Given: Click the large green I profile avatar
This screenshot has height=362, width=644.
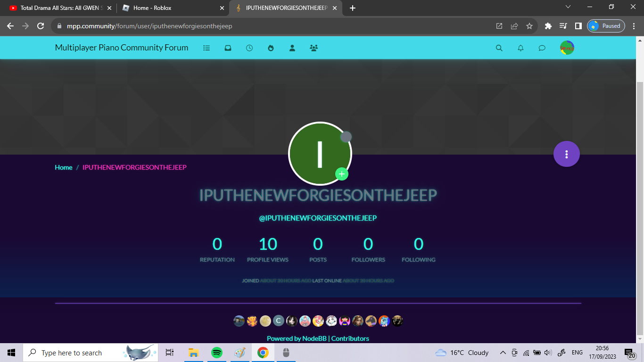Looking at the screenshot, I should 320,154.
